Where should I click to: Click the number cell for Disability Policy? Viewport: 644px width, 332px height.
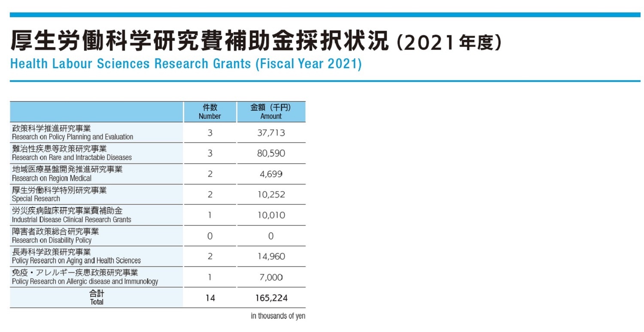[x=210, y=236]
